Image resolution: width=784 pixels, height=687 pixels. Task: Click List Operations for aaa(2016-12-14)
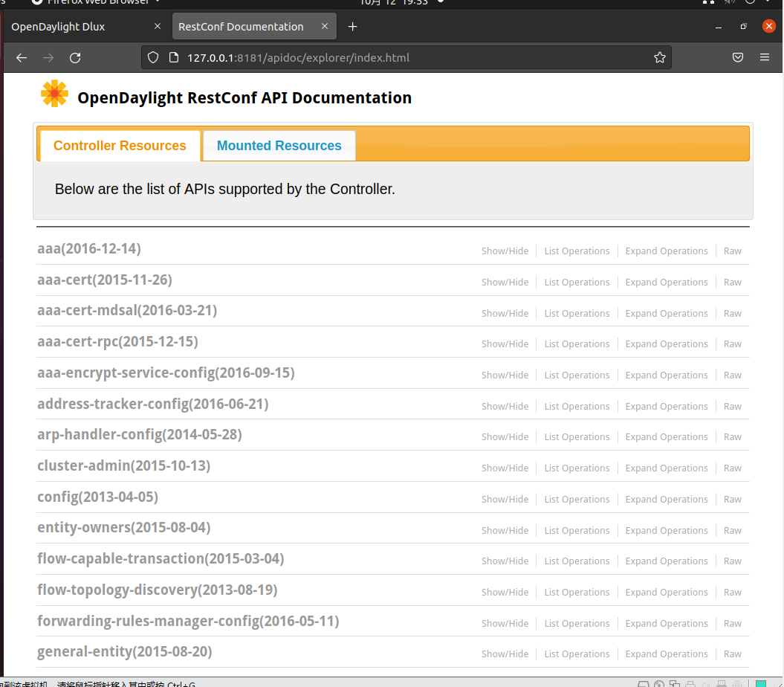577,251
